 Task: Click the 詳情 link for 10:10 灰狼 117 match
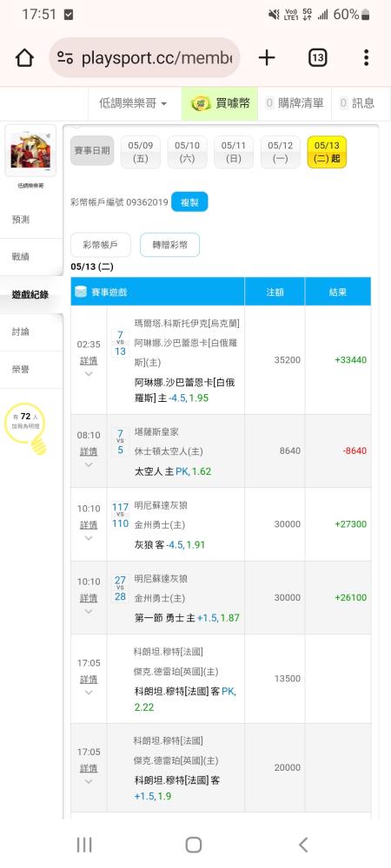tap(89, 524)
